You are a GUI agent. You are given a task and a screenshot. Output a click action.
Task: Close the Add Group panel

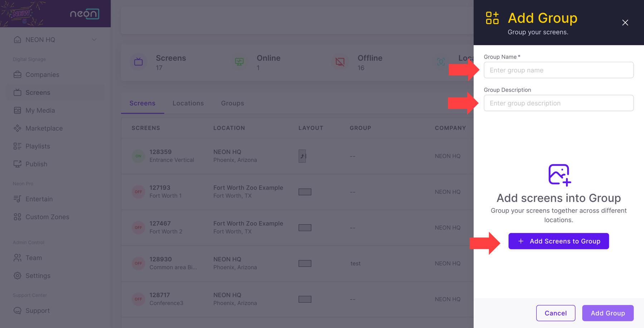tap(625, 23)
